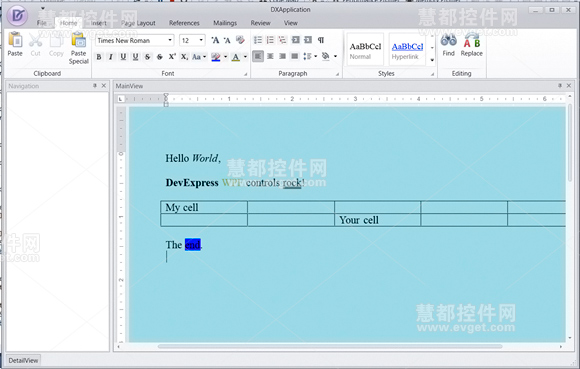Click the Copy icon in Clipboard group
The image size is (580, 369).
(x=56, y=40)
